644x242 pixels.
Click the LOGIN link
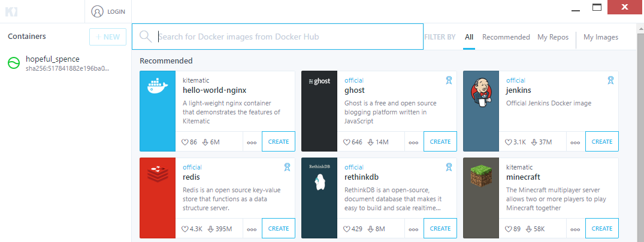pos(116,12)
